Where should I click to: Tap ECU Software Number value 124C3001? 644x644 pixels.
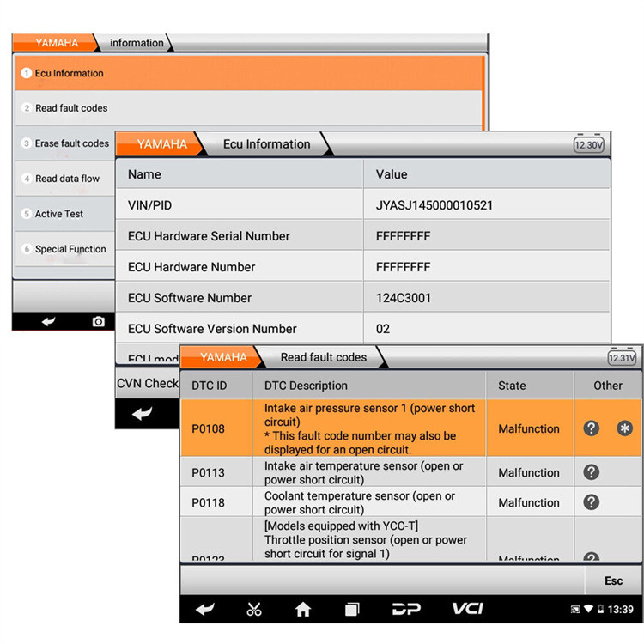[404, 298]
